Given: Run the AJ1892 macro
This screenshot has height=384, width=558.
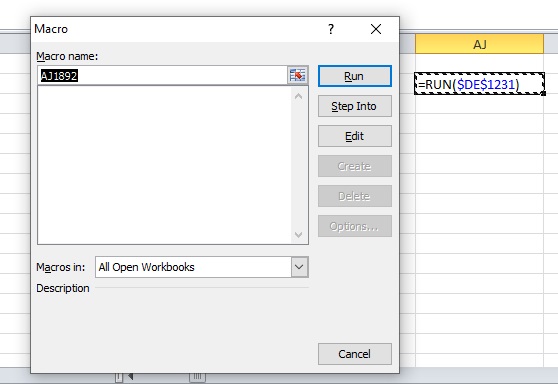Looking at the screenshot, I should (355, 76).
